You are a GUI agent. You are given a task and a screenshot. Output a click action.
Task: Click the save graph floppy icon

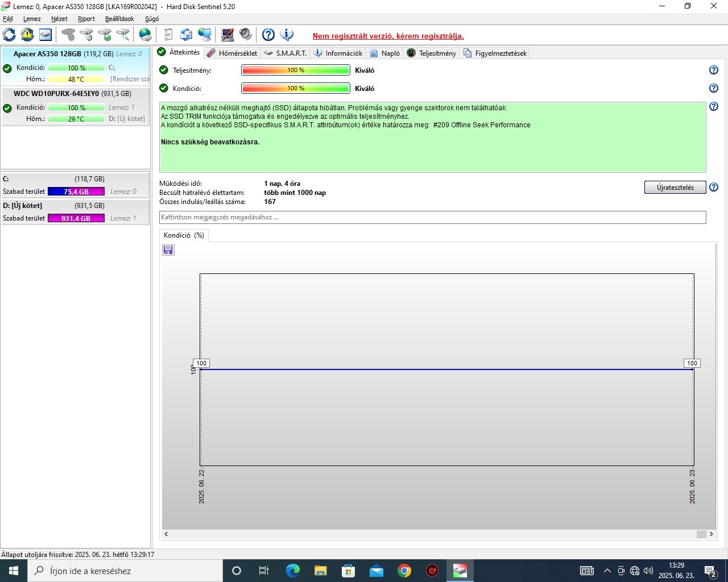(x=168, y=250)
